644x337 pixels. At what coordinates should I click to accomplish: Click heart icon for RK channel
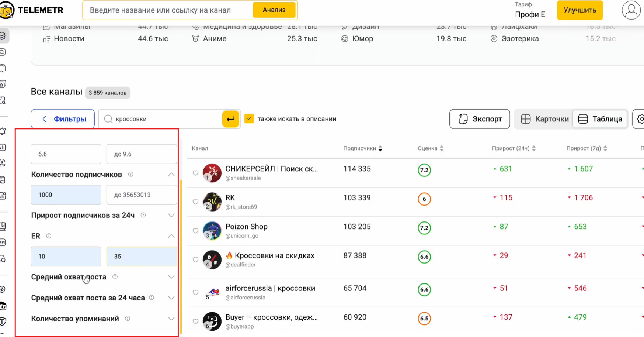click(x=195, y=202)
